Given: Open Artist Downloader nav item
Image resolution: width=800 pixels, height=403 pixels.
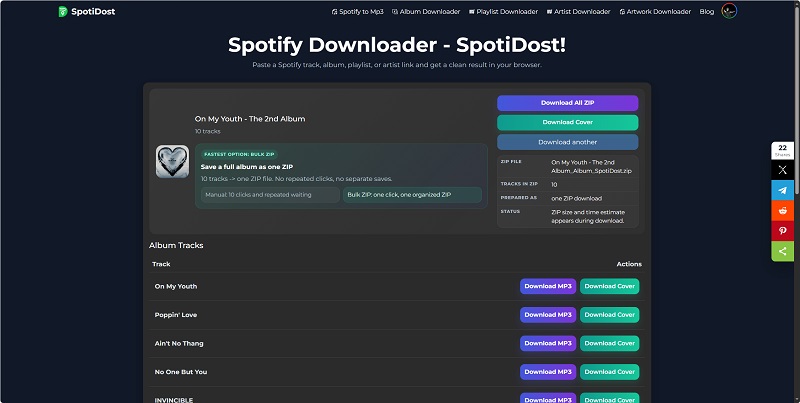Looking at the screenshot, I should click(579, 11).
